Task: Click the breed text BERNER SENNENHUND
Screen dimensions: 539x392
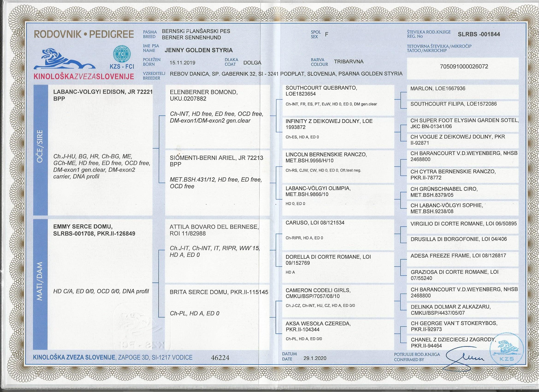Action: 191,37
